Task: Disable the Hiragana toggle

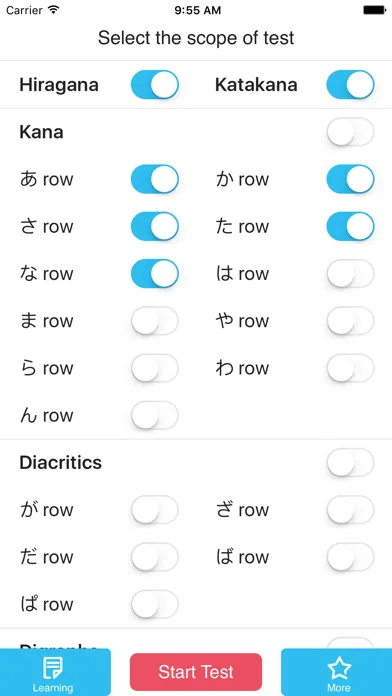Action: 154,84
